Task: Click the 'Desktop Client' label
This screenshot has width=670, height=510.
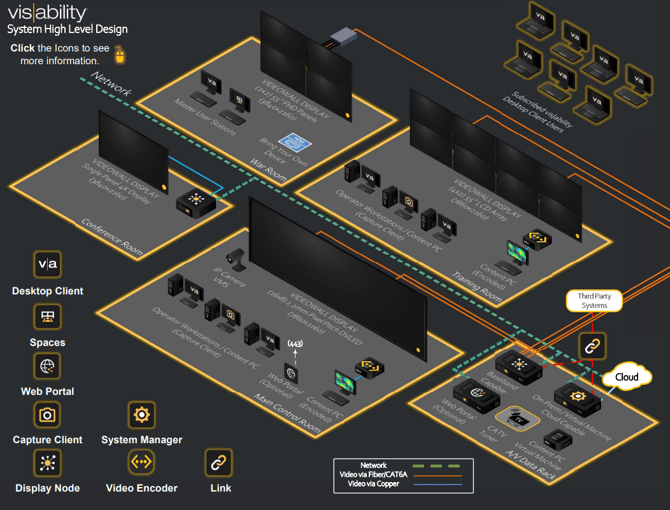Action: (x=47, y=291)
